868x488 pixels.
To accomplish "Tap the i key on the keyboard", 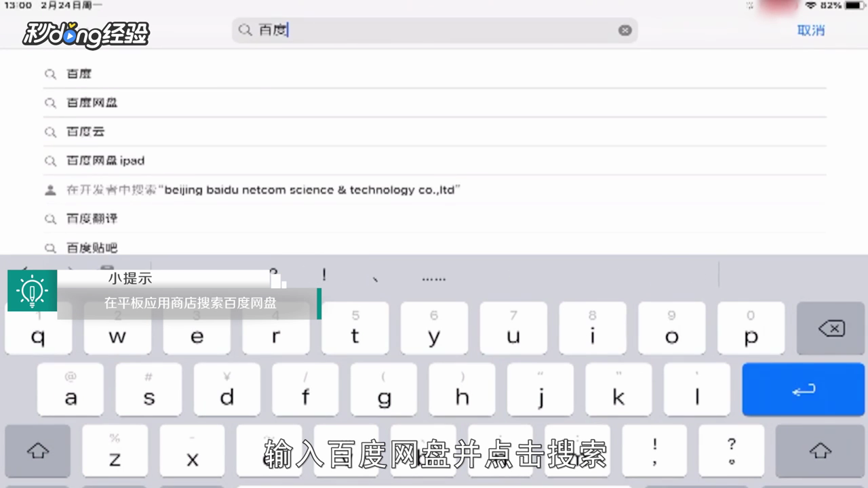I will (593, 328).
